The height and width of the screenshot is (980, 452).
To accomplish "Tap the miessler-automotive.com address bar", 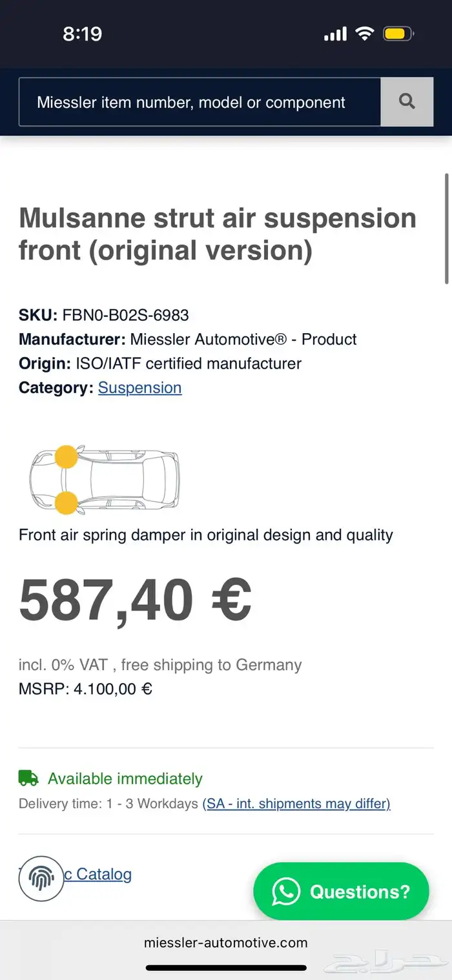I will pyautogui.click(x=226, y=943).
